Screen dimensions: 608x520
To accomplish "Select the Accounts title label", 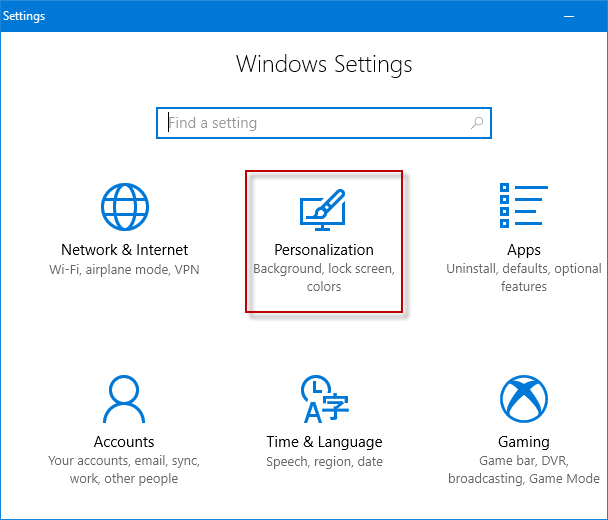I will coord(124,442).
